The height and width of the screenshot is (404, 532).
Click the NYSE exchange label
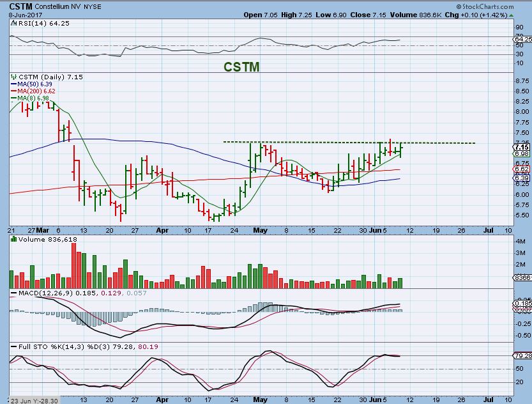click(92, 7)
